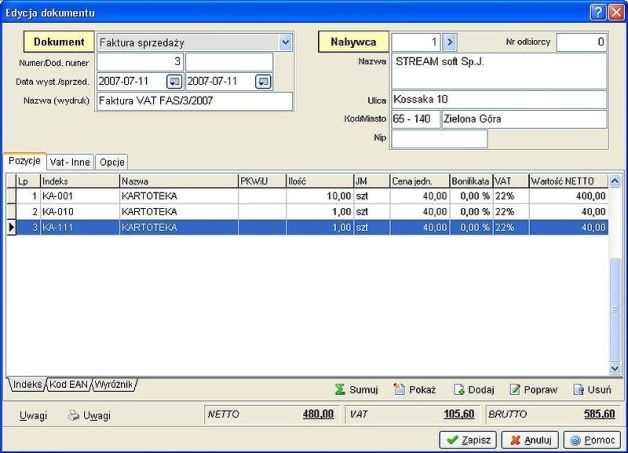
Task: Select the highlighted KA-111 index cell
Action: (x=80, y=227)
